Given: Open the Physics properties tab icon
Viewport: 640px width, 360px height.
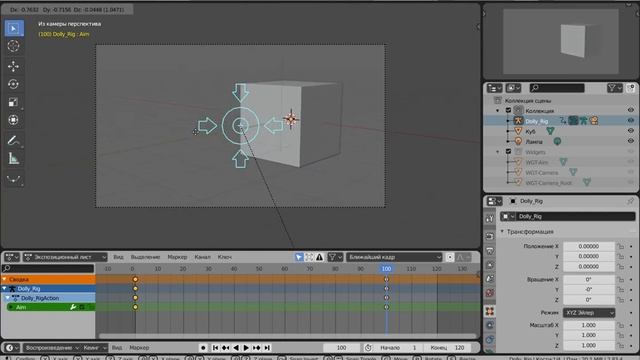Looking at the screenshot, I should pos(490,325).
